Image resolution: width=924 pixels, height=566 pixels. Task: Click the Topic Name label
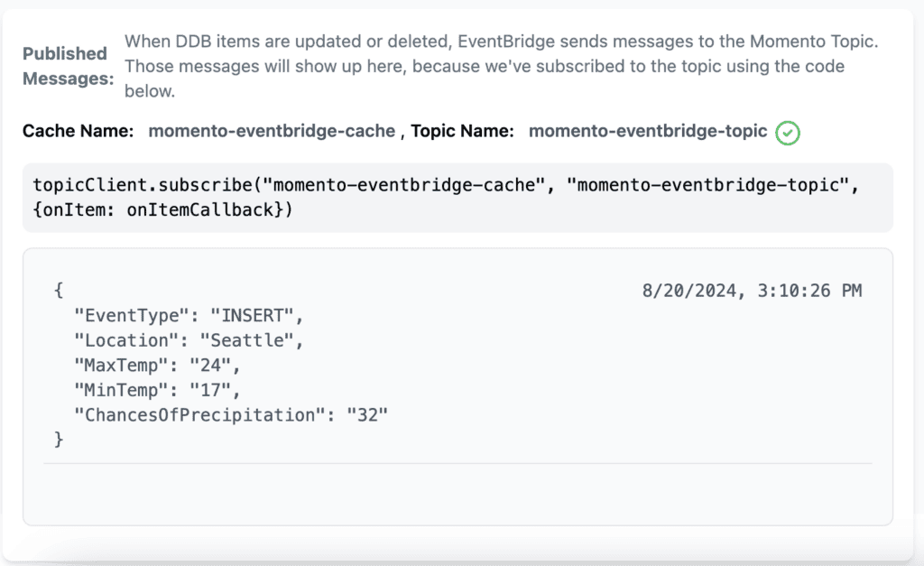click(462, 131)
